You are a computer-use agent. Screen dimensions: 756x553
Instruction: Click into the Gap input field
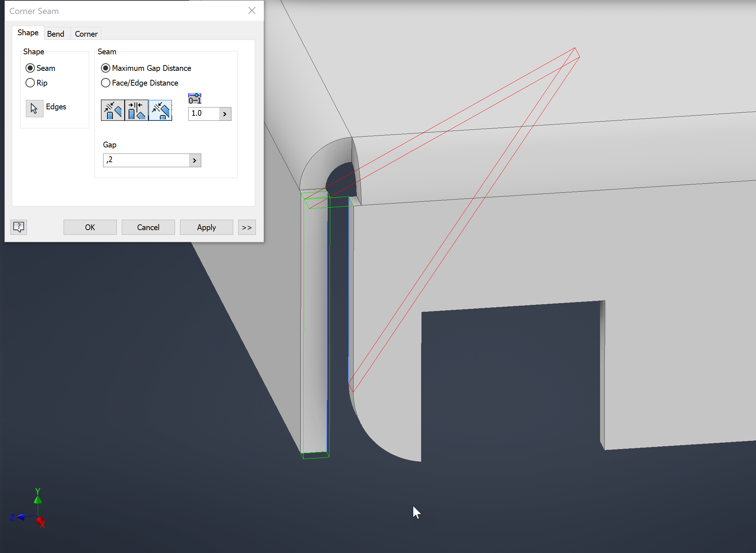[x=146, y=160]
